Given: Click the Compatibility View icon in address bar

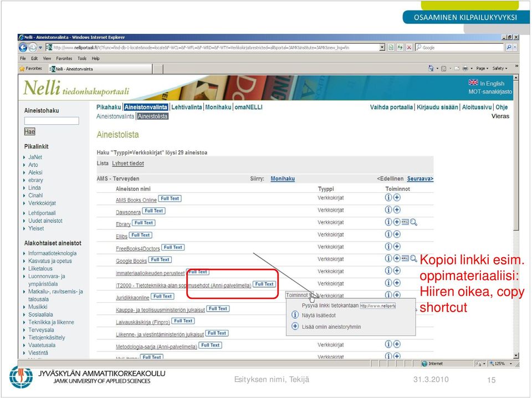Looking at the screenshot, I should [391, 48].
